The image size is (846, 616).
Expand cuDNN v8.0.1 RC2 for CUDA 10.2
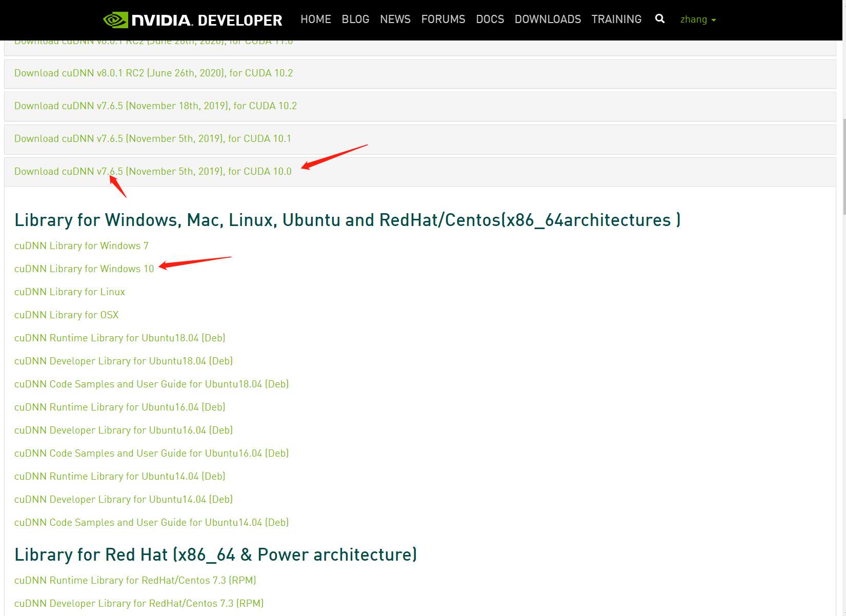[420, 73]
